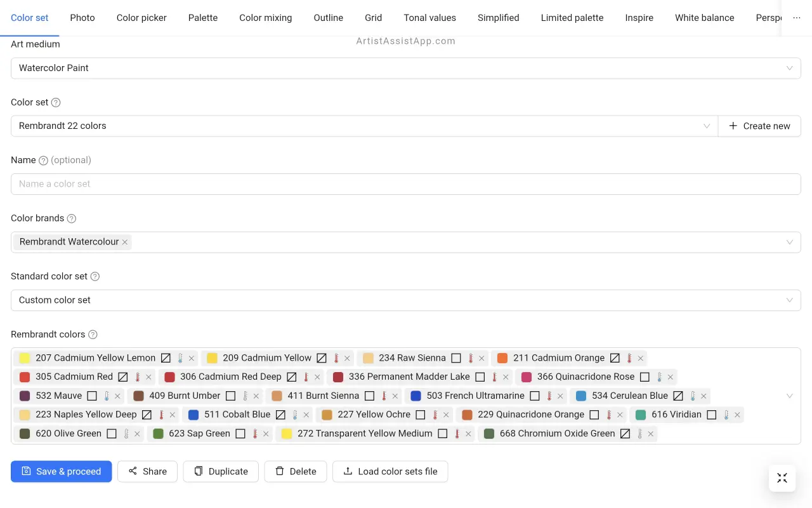Click the help icon next to Color set
The image size is (812, 508).
56,102
